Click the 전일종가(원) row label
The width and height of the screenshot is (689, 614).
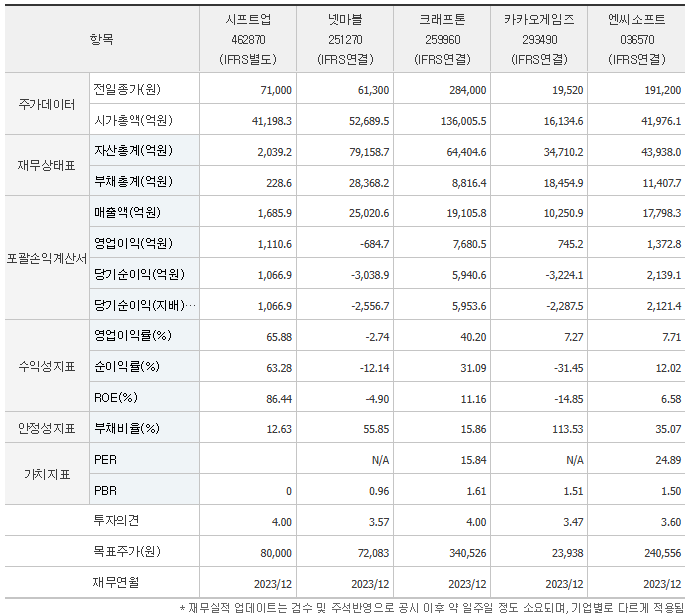click(127, 89)
